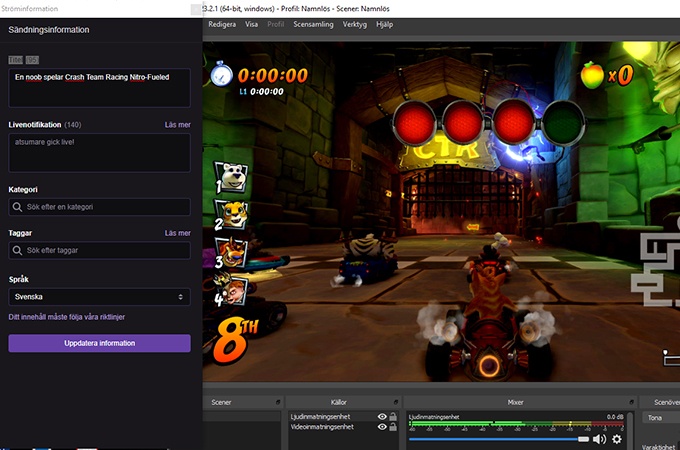Open the Verktyg menu
The image size is (680, 450).
354,25
